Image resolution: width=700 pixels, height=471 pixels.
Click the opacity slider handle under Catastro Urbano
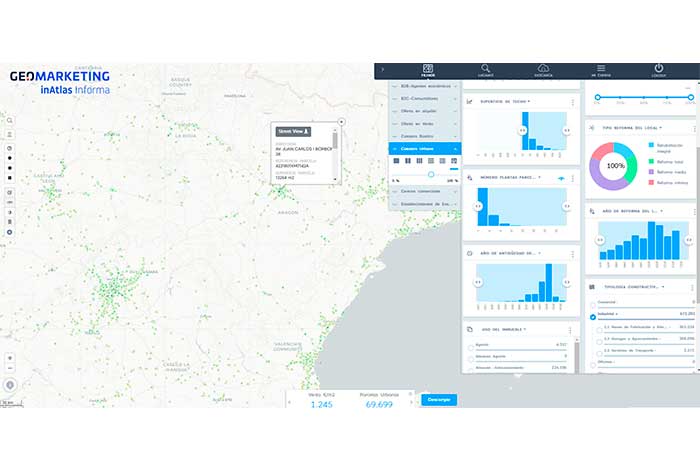coord(431,175)
